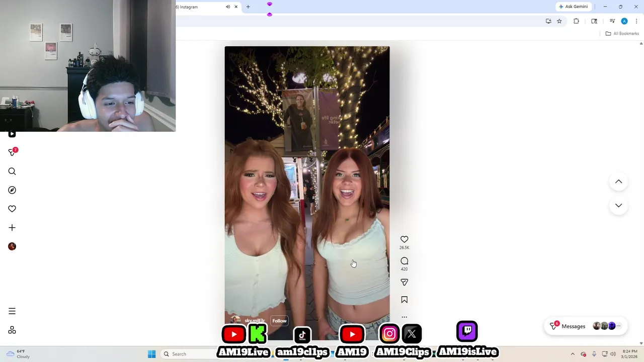Click the Ask Gemini button
644x362 pixels.
click(x=573, y=7)
